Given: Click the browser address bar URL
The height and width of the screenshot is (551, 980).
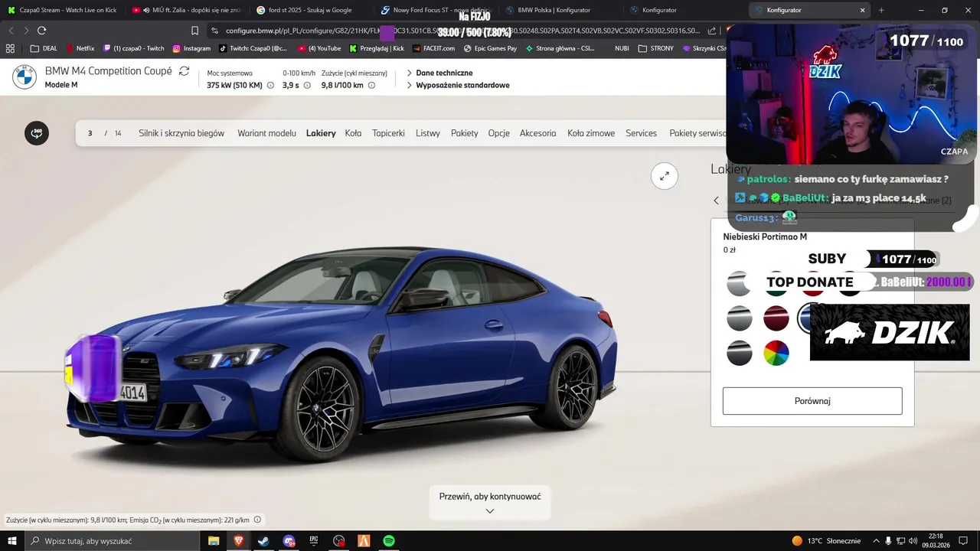Looking at the screenshot, I should tap(462, 31).
